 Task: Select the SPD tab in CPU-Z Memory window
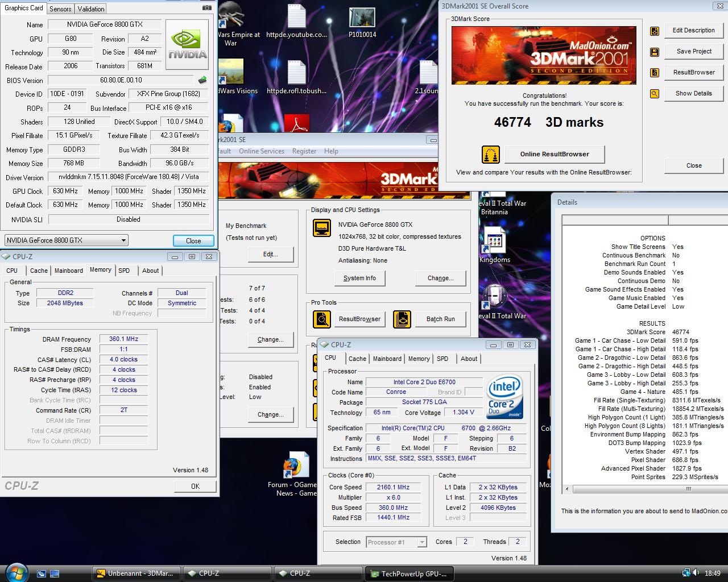tap(124, 271)
